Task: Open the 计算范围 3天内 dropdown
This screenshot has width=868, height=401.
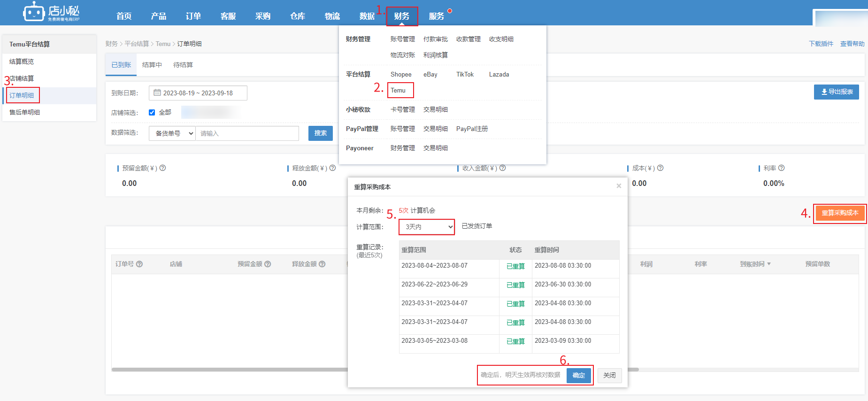Action: [427, 227]
